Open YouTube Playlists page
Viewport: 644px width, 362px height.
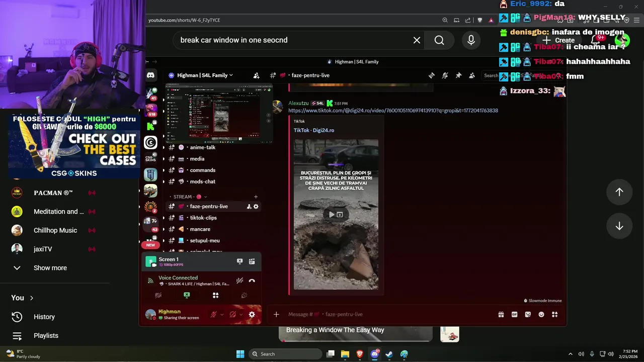click(x=46, y=336)
